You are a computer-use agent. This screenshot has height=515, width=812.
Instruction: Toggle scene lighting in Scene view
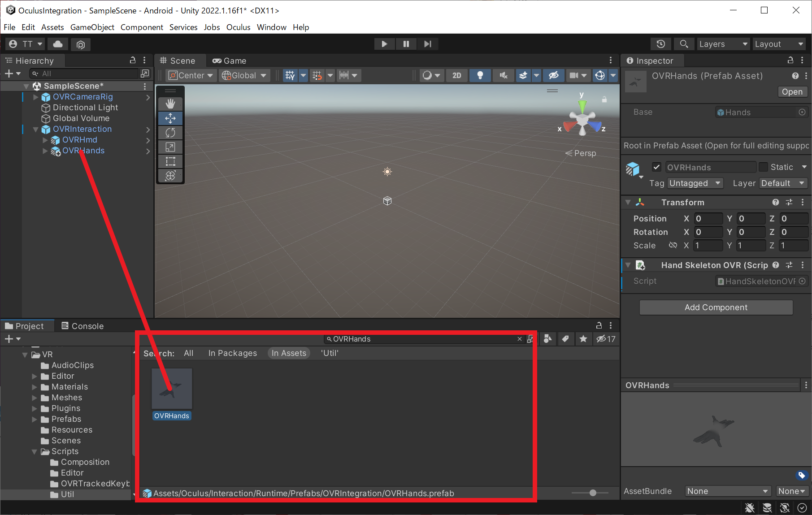point(480,75)
